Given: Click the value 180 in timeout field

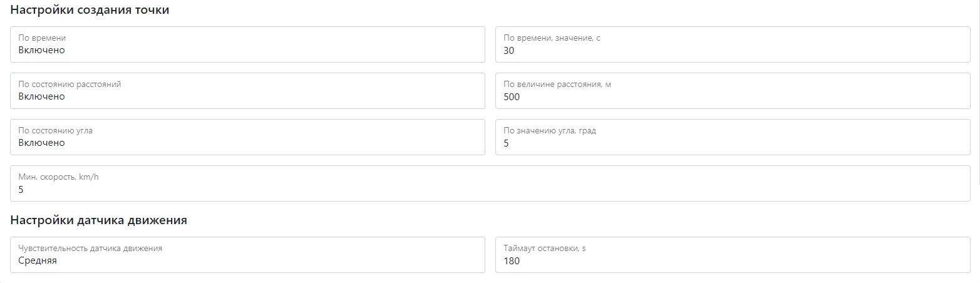Looking at the screenshot, I should click(x=512, y=261).
